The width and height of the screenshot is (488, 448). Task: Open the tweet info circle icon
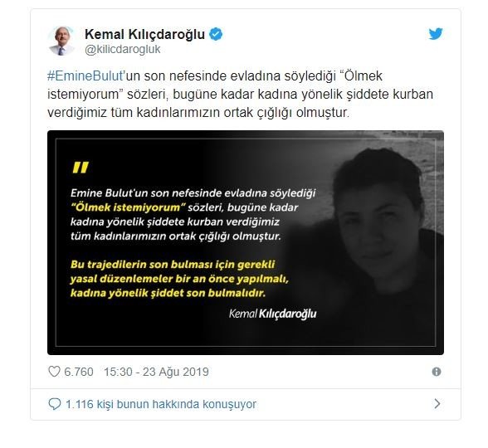point(437,372)
